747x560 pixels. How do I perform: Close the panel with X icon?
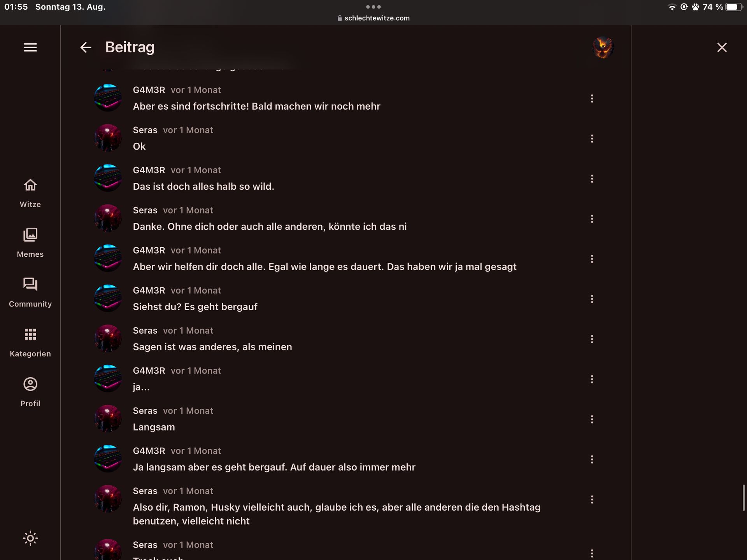pos(722,47)
